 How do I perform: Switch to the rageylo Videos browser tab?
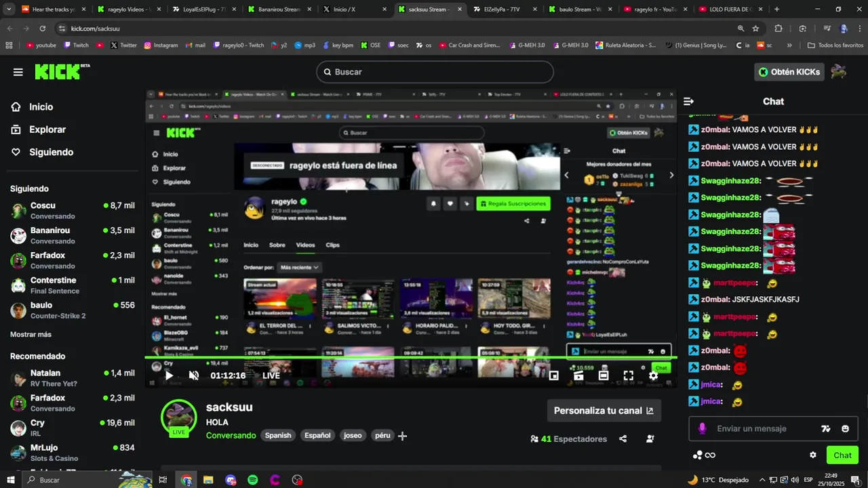pyautogui.click(x=128, y=9)
